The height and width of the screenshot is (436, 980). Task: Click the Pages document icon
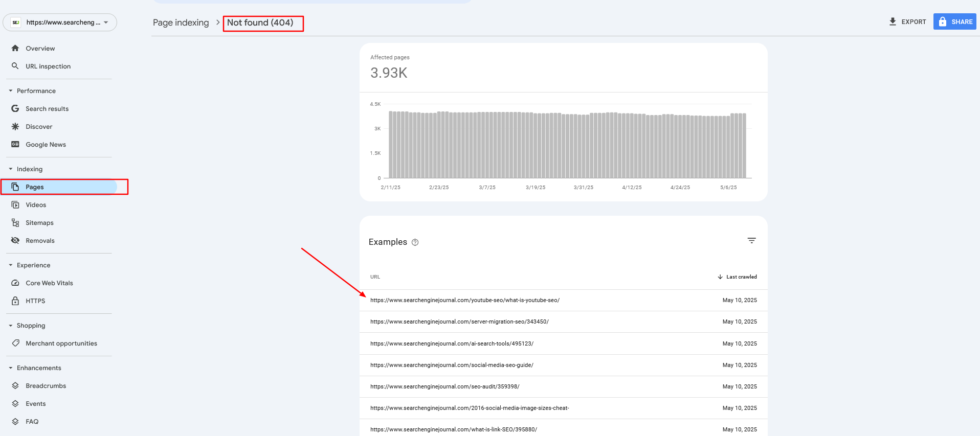15,187
